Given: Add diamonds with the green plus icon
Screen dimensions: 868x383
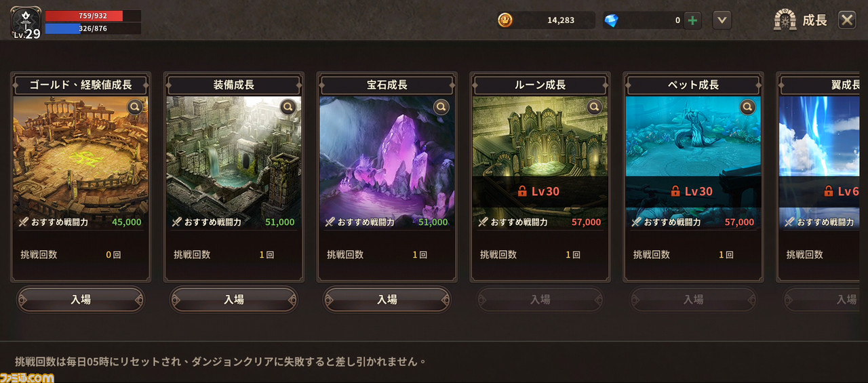Looking at the screenshot, I should (692, 20).
